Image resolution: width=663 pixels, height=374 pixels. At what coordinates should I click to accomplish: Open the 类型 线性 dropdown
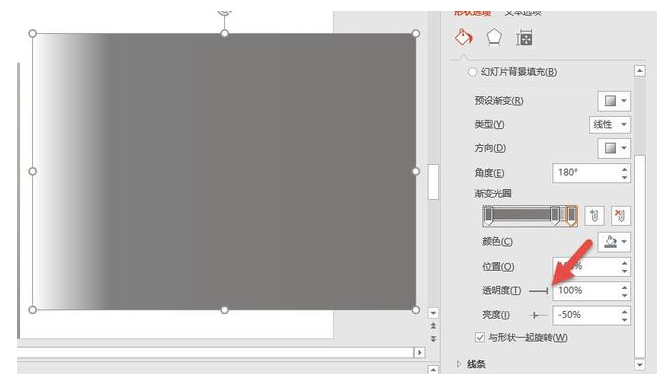pyautogui.click(x=610, y=125)
